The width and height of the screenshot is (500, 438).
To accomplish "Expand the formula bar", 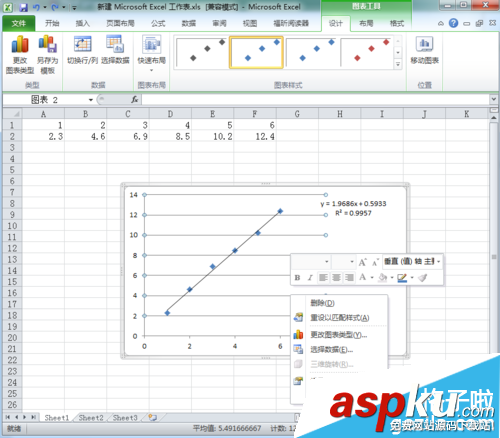I will coord(494,99).
